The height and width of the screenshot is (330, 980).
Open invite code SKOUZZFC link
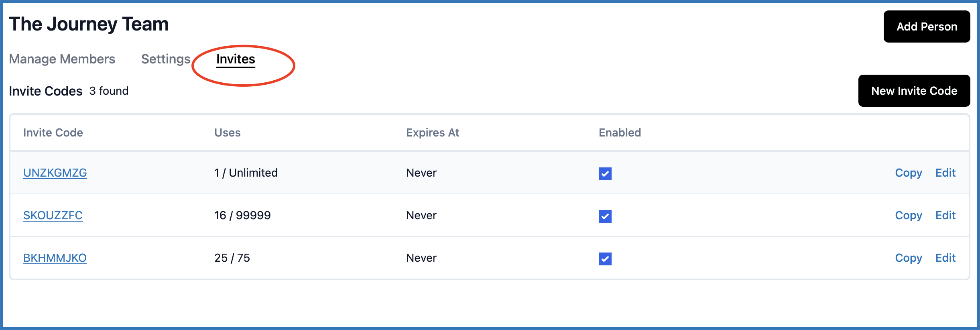(x=53, y=215)
